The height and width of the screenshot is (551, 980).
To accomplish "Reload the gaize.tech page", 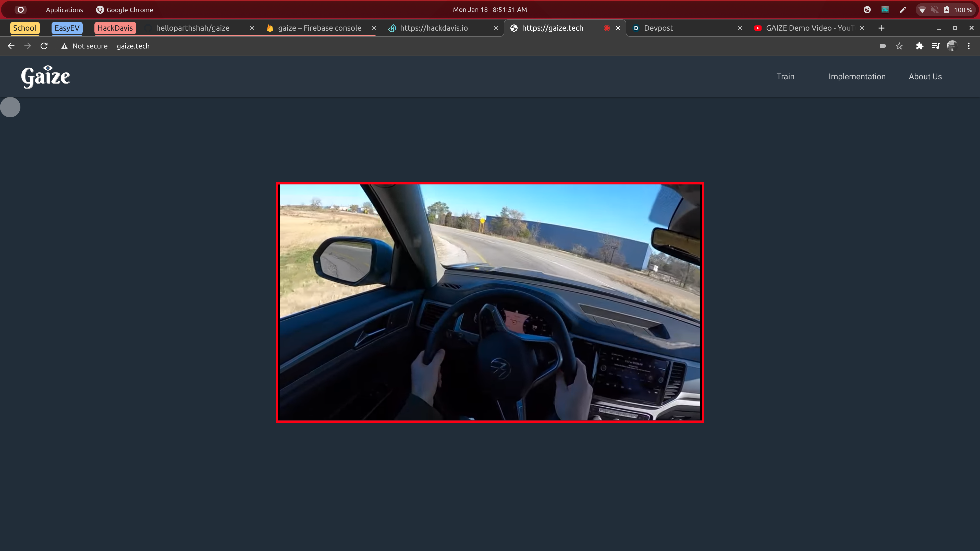I will click(44, 46).
